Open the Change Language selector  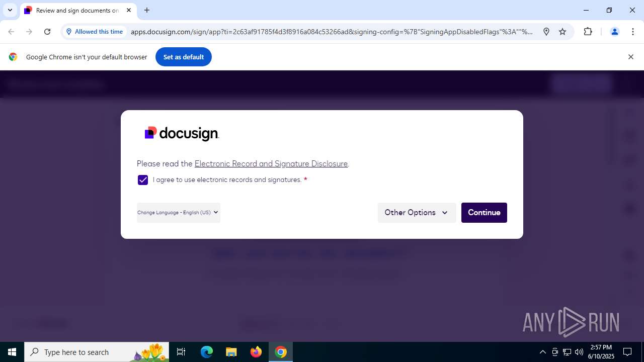click(178, 213)
